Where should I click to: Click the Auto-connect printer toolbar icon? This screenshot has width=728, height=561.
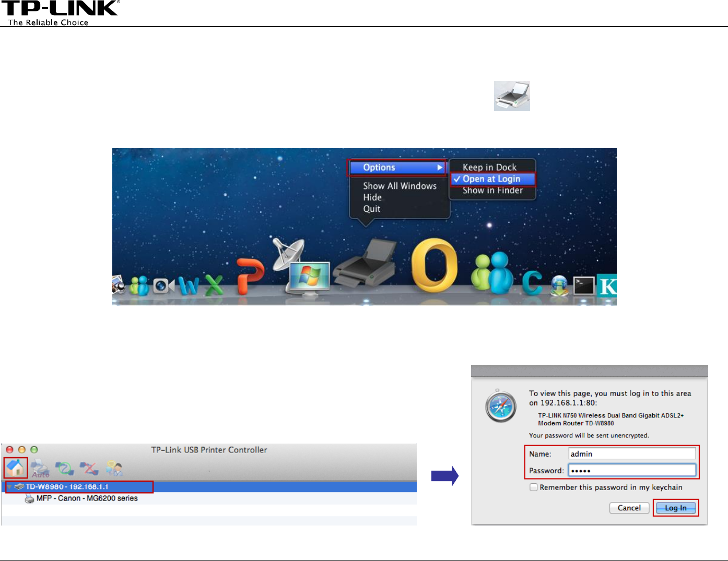(40, 468)
